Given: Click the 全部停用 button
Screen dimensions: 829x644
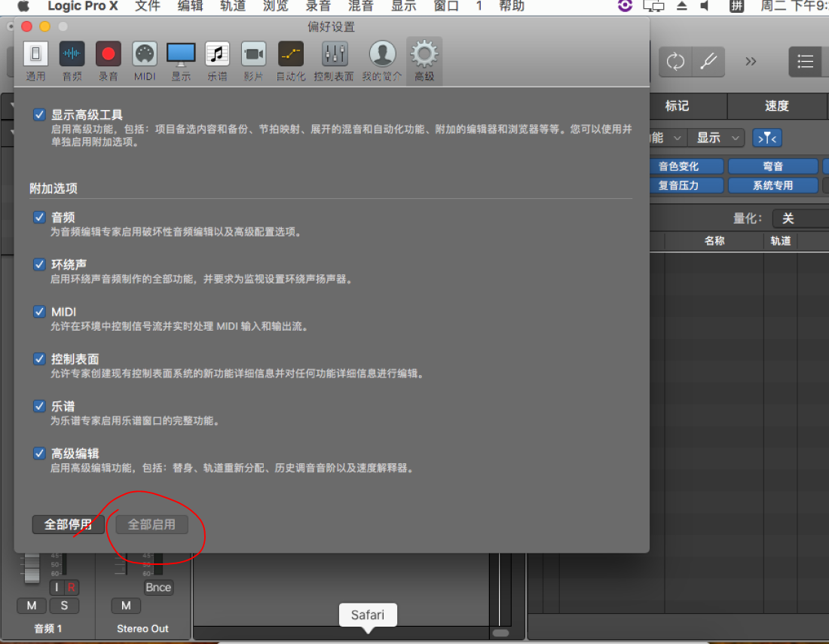Looking at the screenshot, I should click(x=68, y=524).
